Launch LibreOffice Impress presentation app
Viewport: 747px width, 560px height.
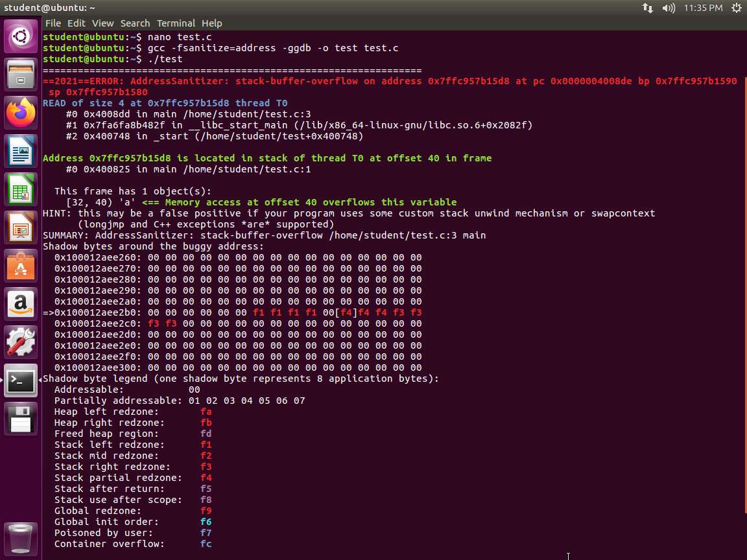pos(21,227)
